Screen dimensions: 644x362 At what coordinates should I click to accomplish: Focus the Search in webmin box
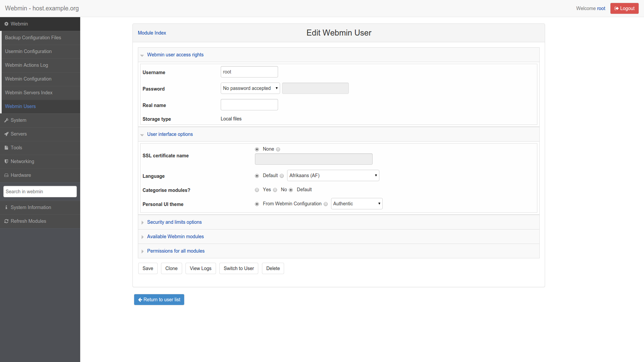click(x=40, y=192)
